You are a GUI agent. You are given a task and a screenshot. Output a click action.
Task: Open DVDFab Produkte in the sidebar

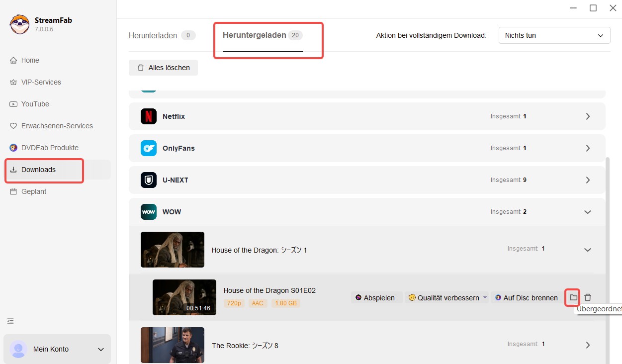click(50, 148)
